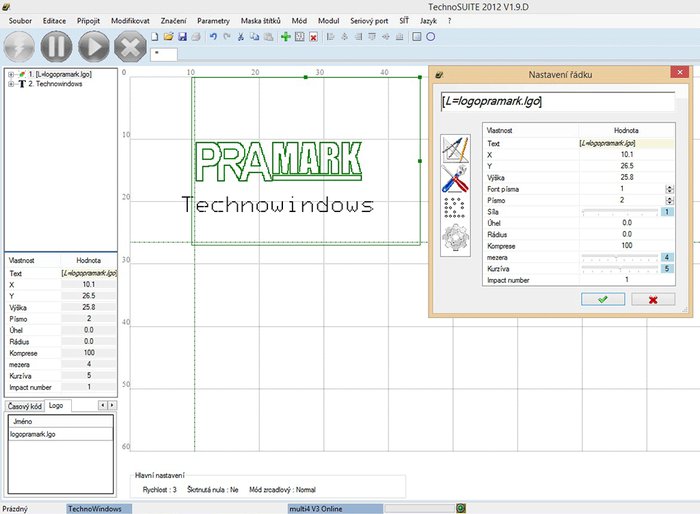Cancel the dialog with the red X button
This screenshot has width=700, height=514.
[x=653, y=299]
